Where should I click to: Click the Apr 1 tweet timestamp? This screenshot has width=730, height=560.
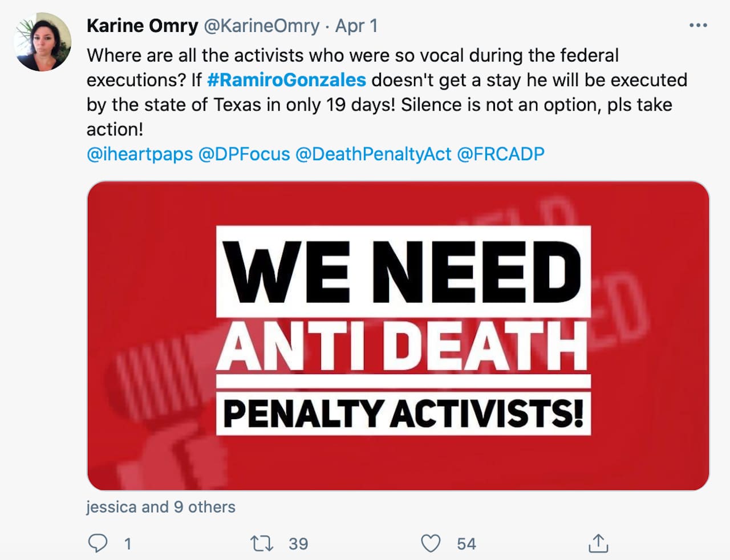356,26
